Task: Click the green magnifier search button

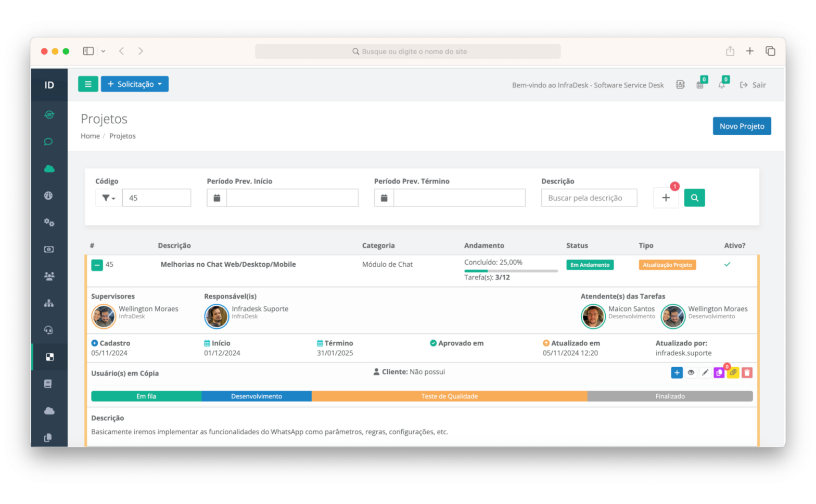Action: pos(694,198)
